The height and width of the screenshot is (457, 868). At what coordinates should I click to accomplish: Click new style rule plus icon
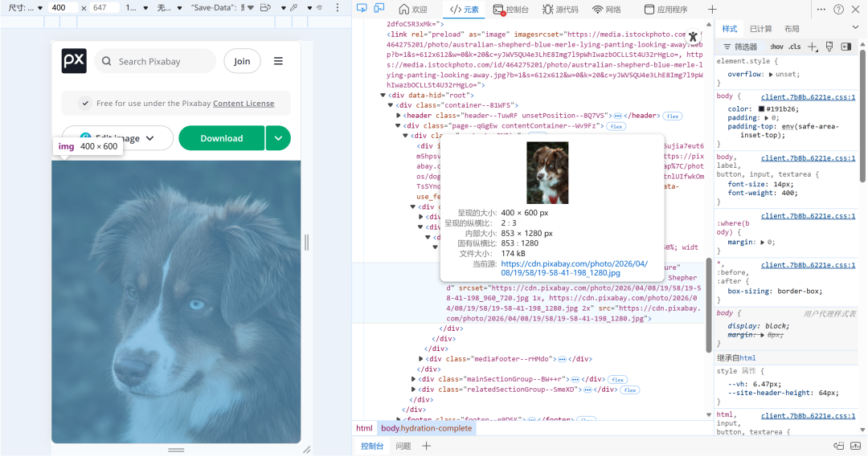(813, 47)
